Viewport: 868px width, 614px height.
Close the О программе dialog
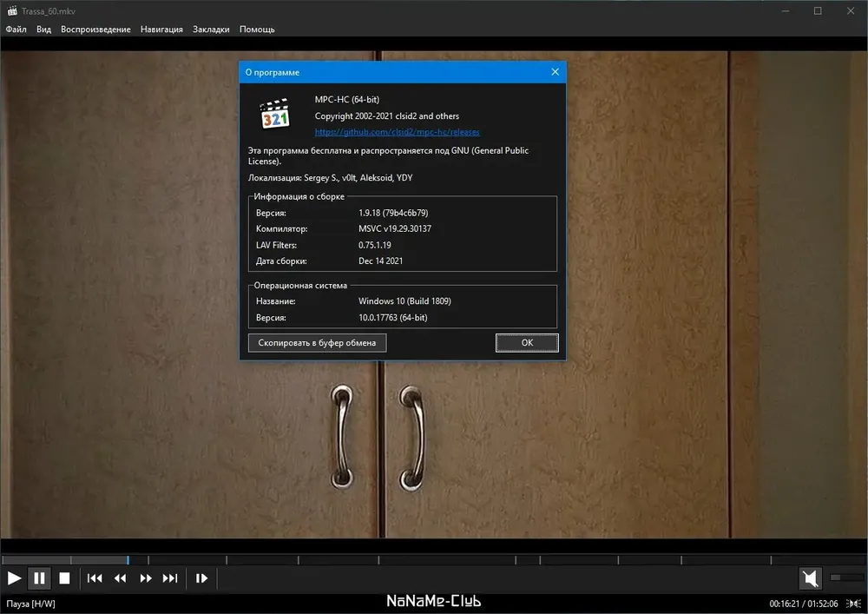[x=556, y=72]
